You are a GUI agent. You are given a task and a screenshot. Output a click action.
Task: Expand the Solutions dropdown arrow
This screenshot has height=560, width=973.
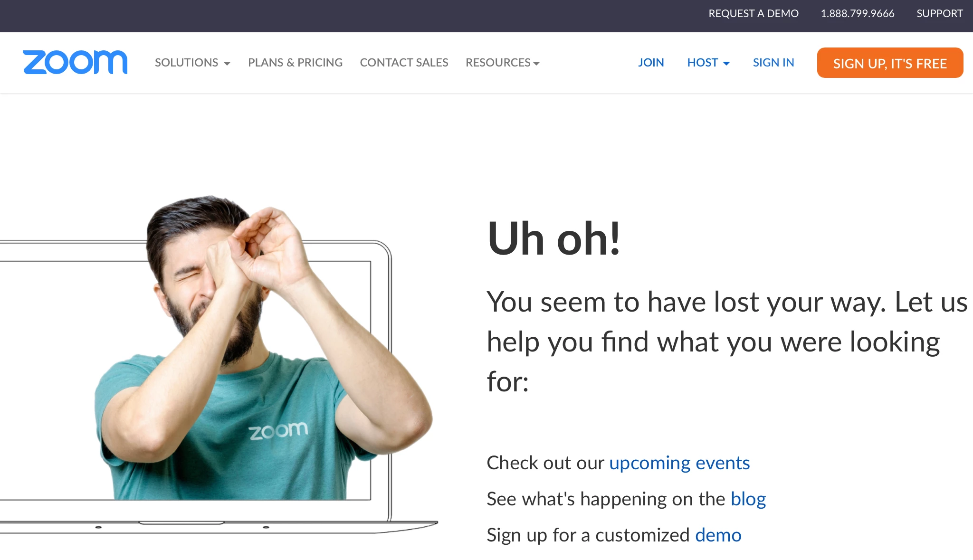pyautogui.click(x=227, y=63)
